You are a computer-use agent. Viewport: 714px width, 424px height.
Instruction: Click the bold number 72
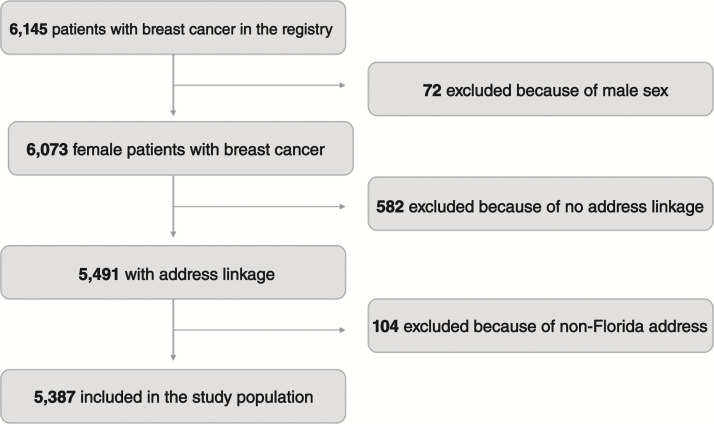coord(432,91)
